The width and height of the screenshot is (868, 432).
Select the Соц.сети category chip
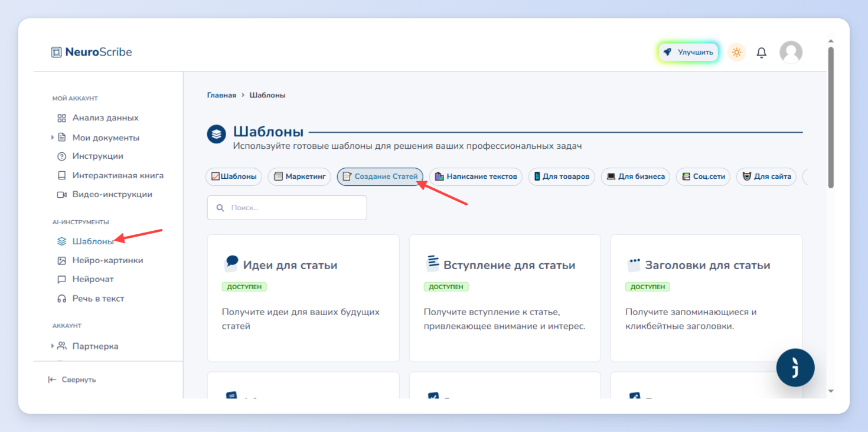tap(703, 176)
